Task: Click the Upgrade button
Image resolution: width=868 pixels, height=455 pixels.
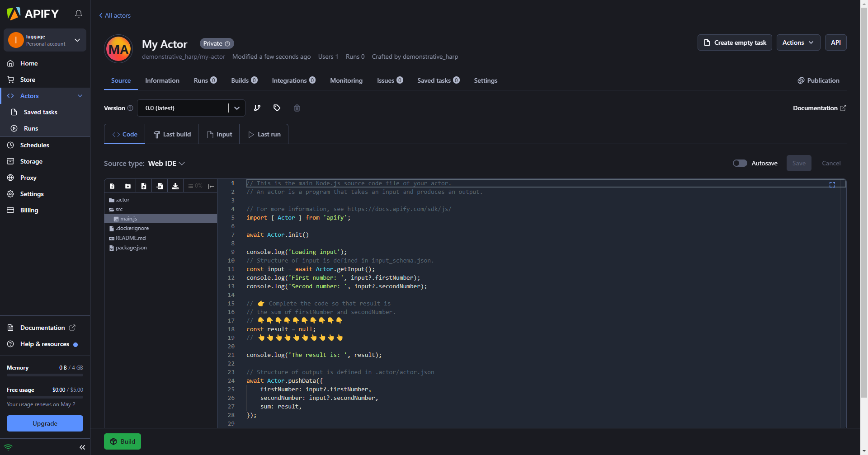Action: [45, 423]
